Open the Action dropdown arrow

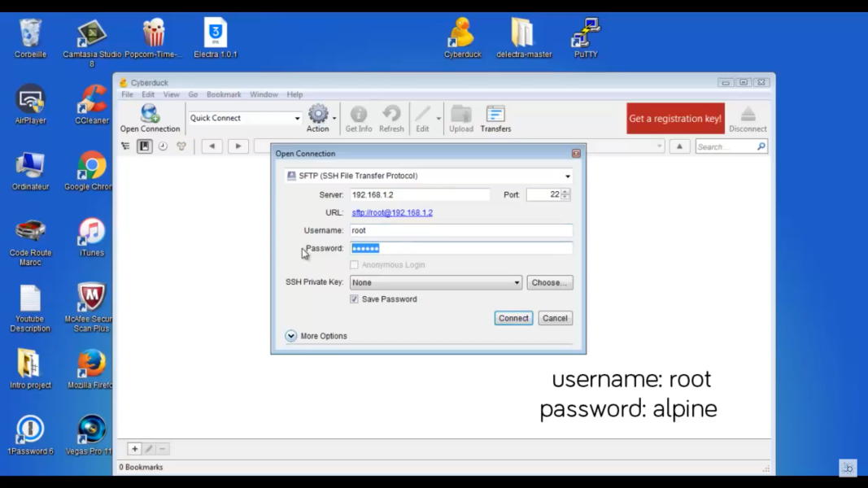click(x=334, y=119)
